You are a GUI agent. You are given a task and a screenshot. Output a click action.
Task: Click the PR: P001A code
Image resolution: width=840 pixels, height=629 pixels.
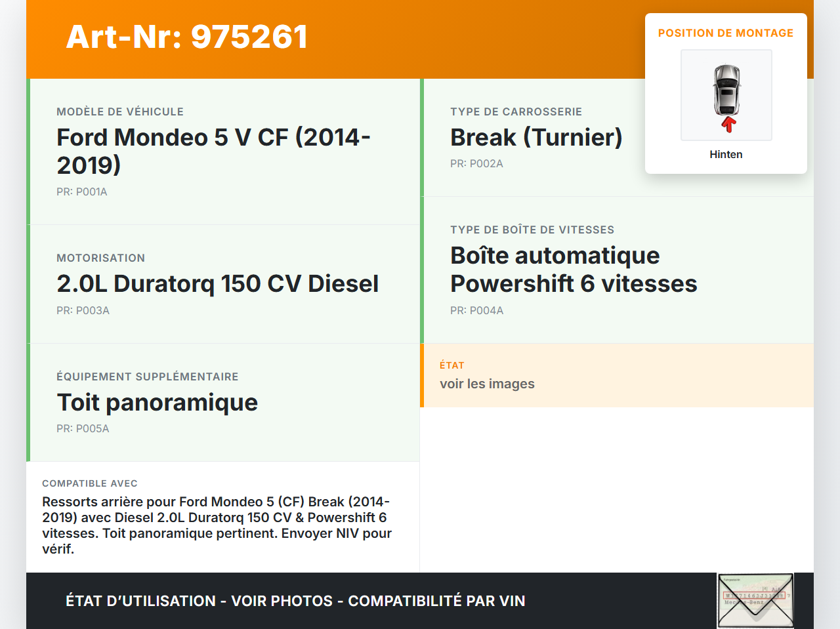82,192
